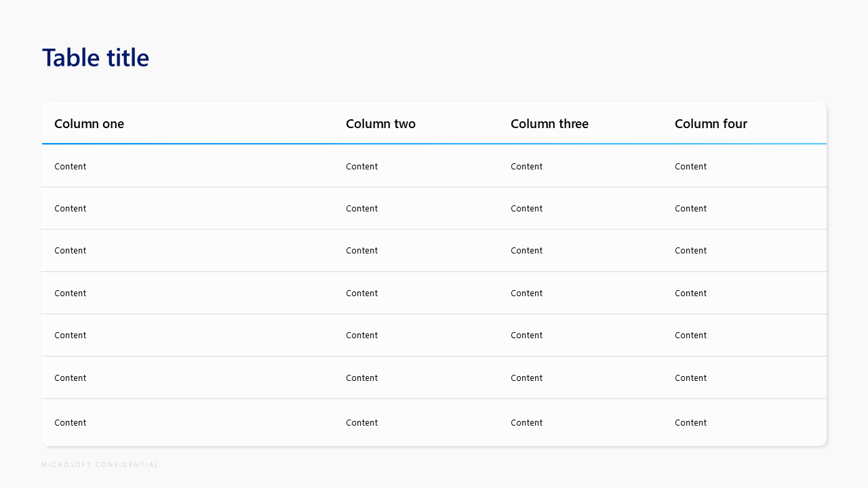The height and width of the screenshot is (488, 868).
Task: Click the Microsoft Confidential footer text
Action: tap(100, 465)
